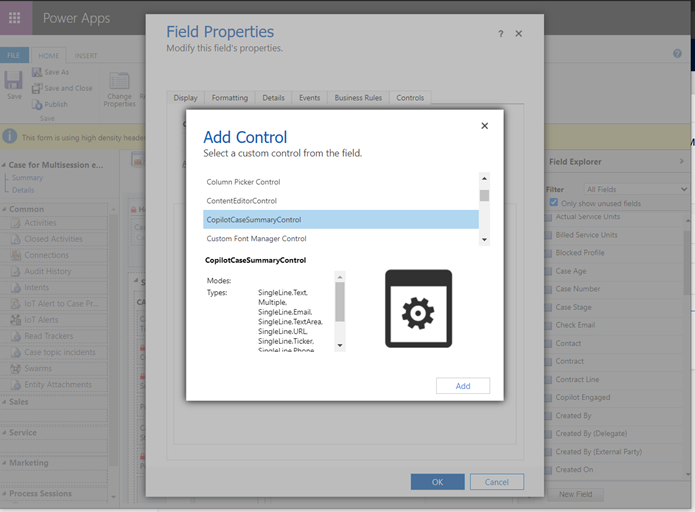Click the OK button
The image size is (695, 512).
[437, 482]
